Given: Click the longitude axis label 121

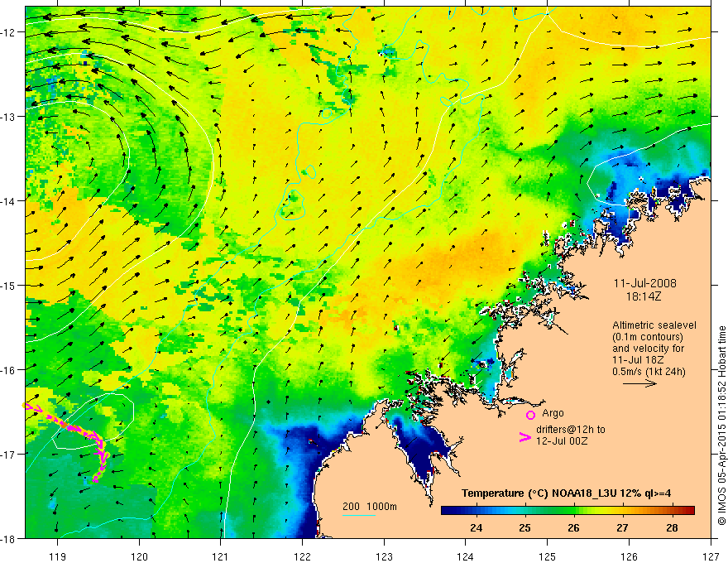Looking at the screenshot, I should tap(221, 556).
